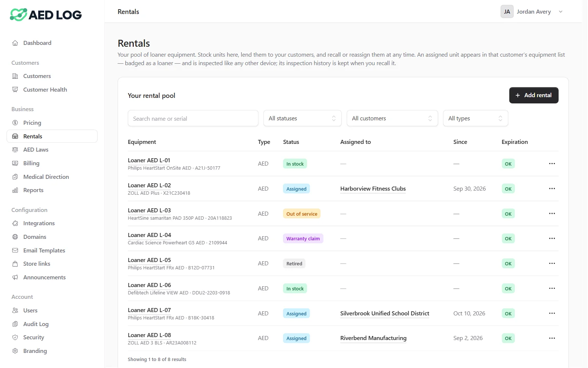Open the All statuses filter dropdown
The image size is (588, 368).
point(302,118)
